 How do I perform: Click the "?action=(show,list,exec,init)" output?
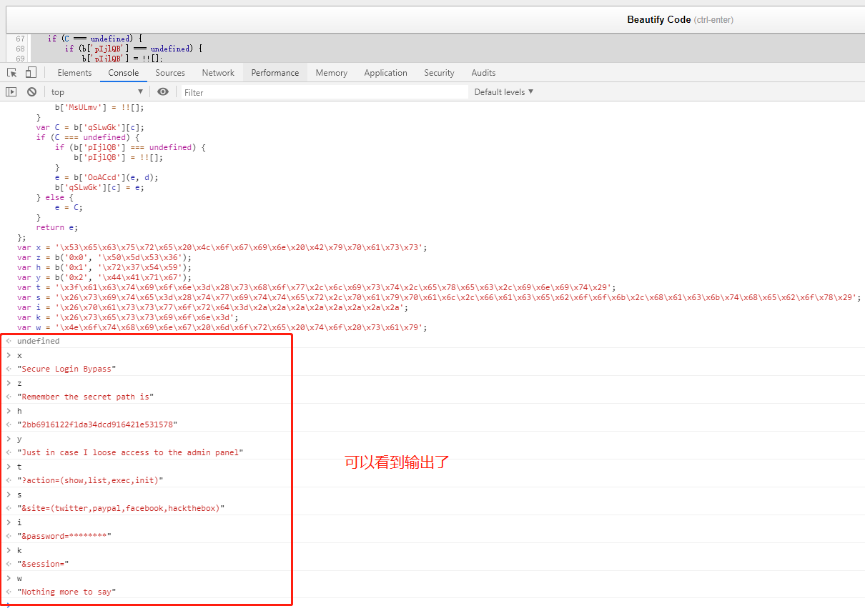[90, 480]
